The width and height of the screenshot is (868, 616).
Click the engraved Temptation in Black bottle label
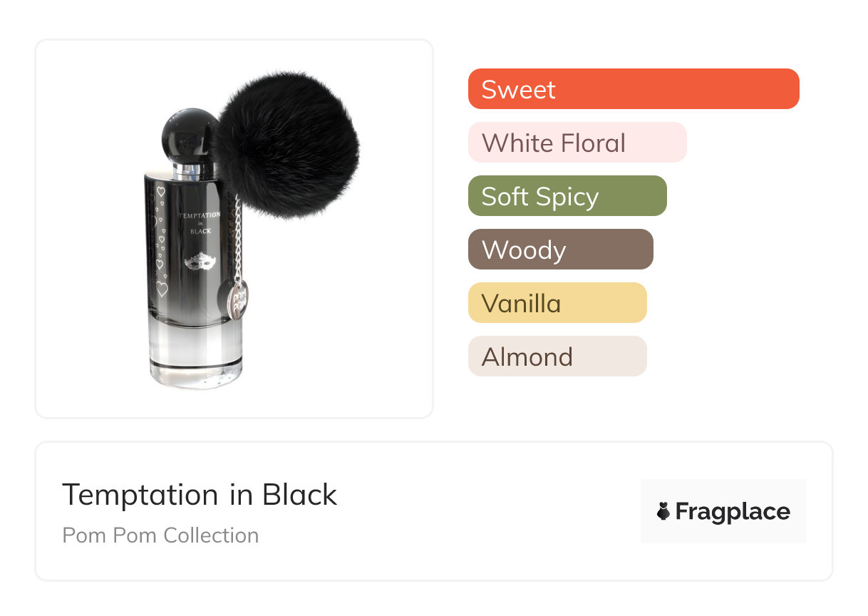point(200,222)
